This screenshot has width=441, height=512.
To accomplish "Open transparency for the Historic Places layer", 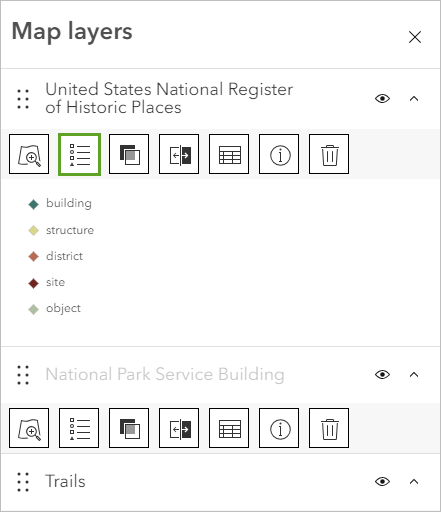I will coord(129,154).
